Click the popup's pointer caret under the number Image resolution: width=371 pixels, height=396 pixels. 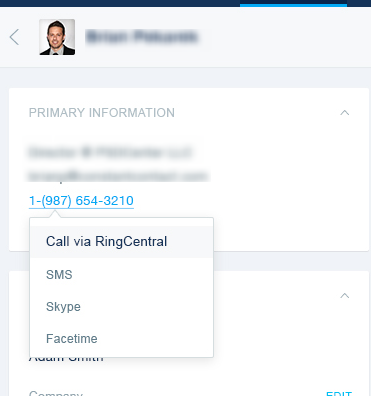(x=55, y=214)
